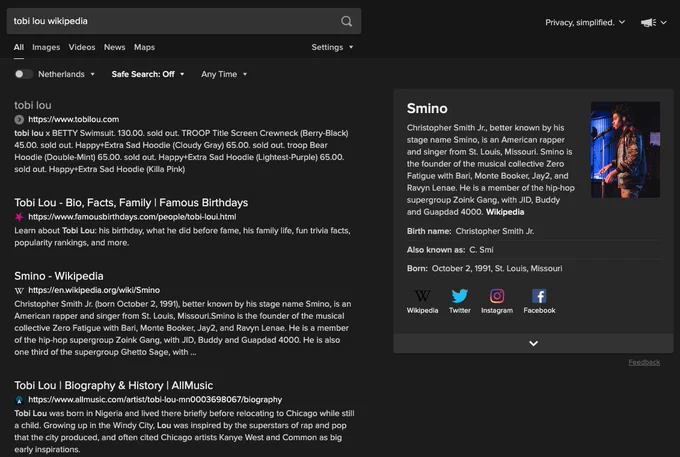This screenshot has width=680, height=457.
Task: Click the Wikipedia W favicon in results
Action: pyautogui.click(x=19, y=290)
